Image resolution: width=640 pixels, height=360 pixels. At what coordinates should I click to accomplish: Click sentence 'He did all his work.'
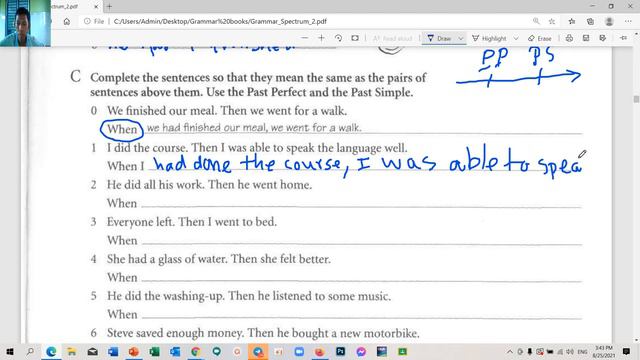(156, 184)
